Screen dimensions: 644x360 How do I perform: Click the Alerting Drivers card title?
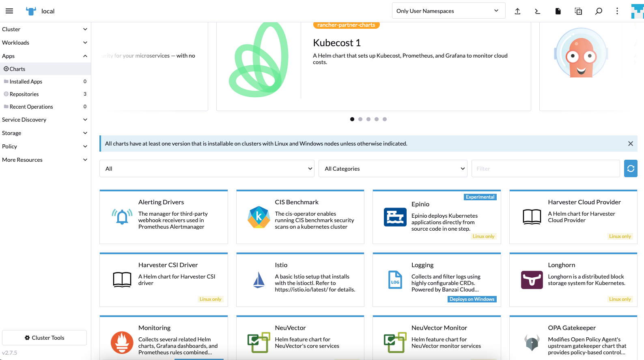click(x=161, y=202)
